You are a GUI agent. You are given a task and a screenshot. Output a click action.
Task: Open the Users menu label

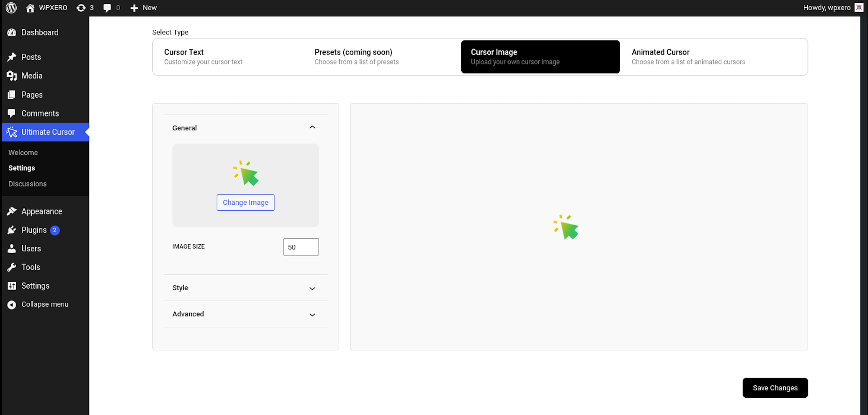coord(31,249)
